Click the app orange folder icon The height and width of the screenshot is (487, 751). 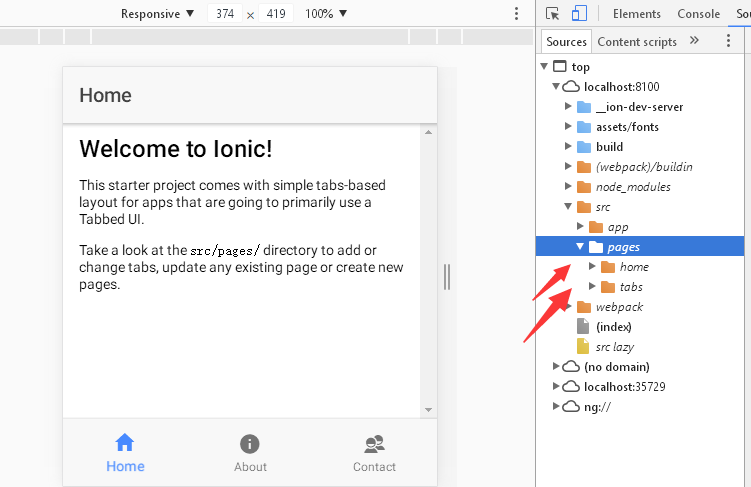click(x=596, y=227)
